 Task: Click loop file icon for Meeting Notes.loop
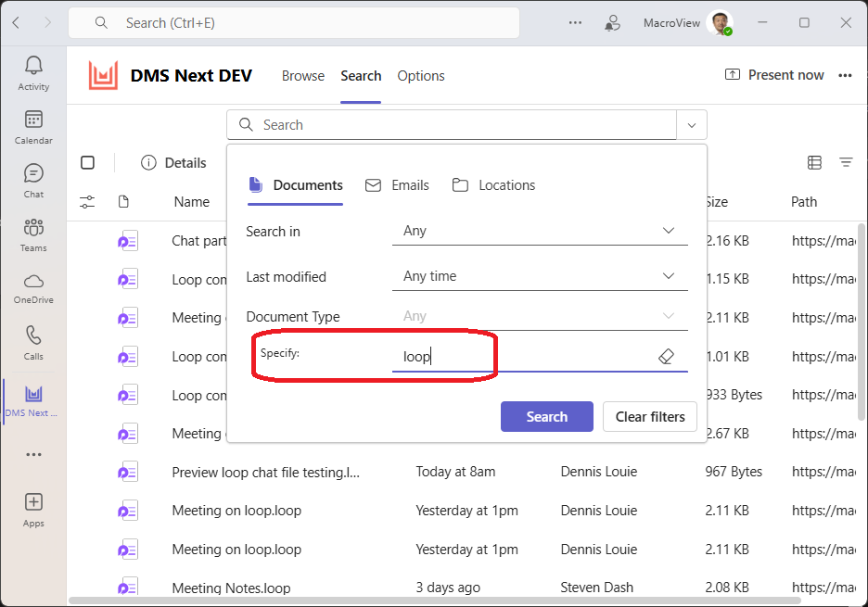pos(128,588)
